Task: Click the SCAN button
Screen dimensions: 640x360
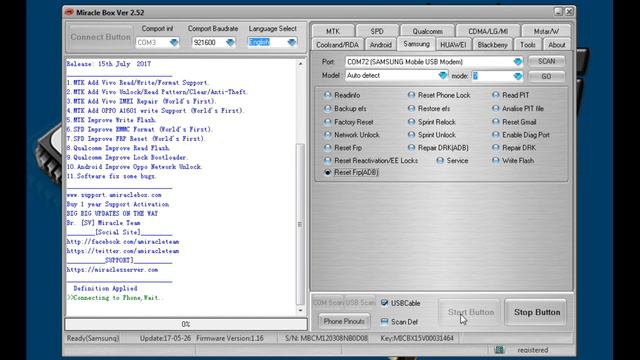Action: point(547,61)
